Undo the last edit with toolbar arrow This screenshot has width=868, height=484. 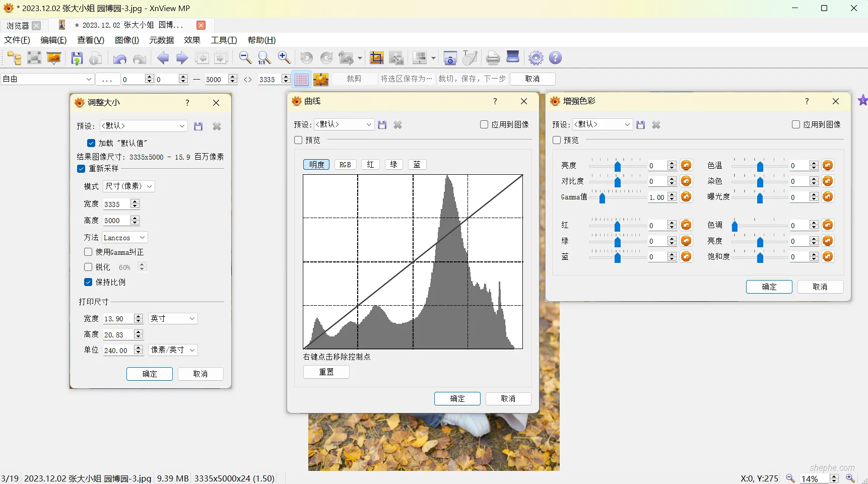click(119, 58)
